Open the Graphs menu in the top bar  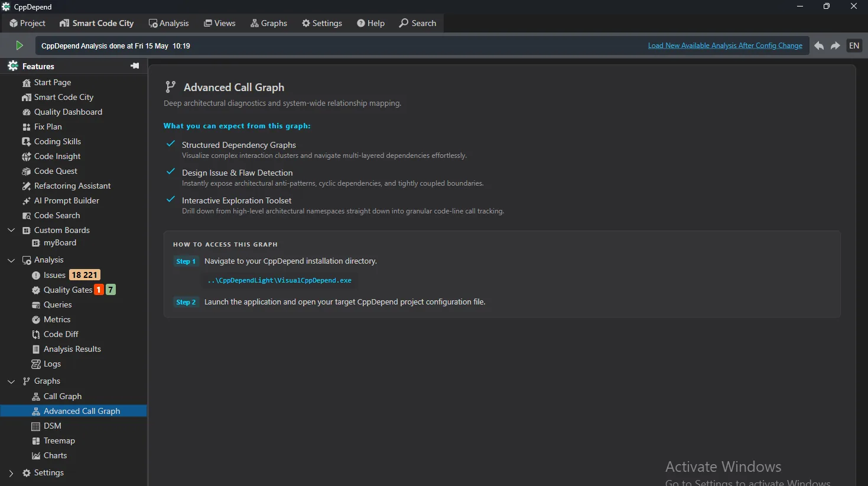[x=269, y=23]
